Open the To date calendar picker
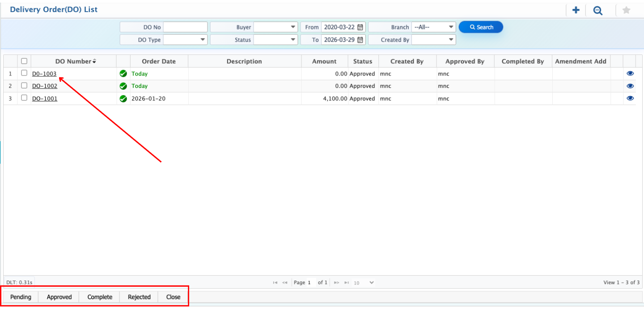644x314 pixels. point(361,39)
